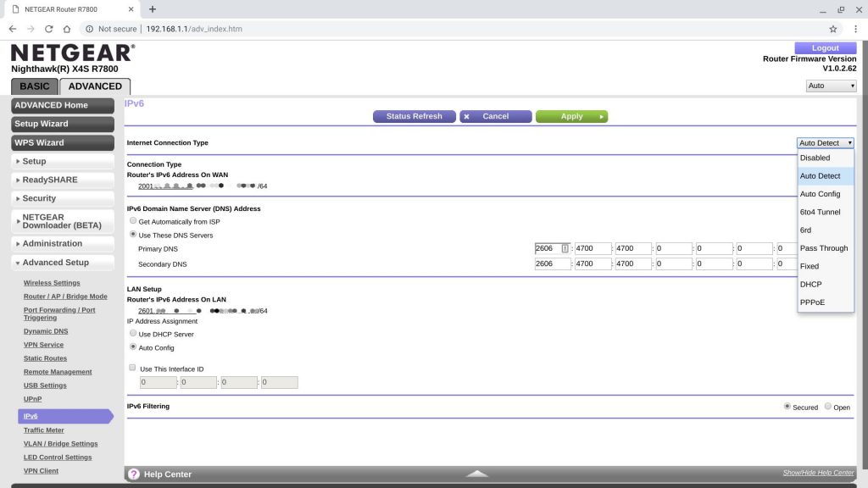868x488 pixels.
Task: Expand the Security section
Action: 63,198
